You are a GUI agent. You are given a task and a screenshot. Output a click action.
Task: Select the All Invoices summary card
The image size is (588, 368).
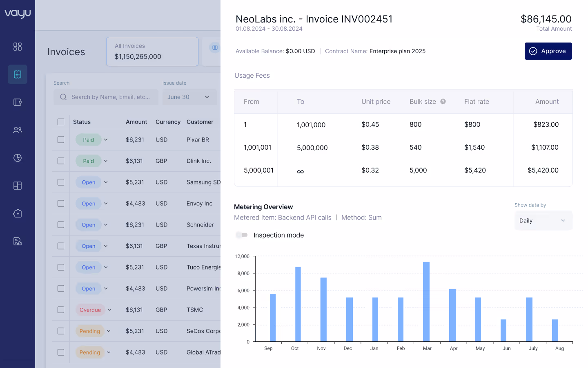click(x=152, y=52)
